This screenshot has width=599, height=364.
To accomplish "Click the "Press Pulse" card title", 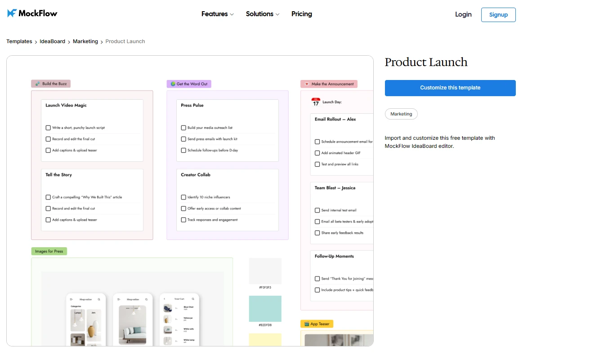I will point(192,105).
